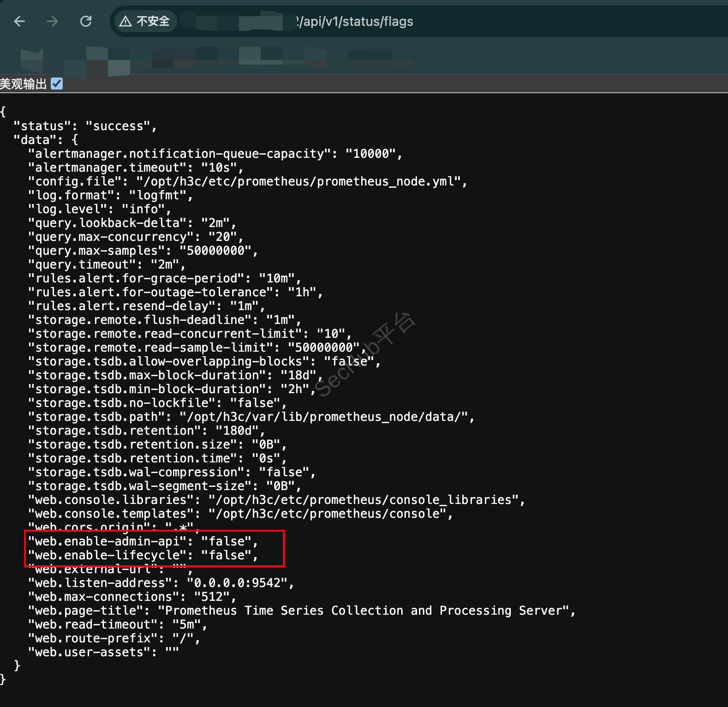Click the alertmanager.notification-queue-capacity key
This screenshot has height=707, width=728.
[179, 154]
